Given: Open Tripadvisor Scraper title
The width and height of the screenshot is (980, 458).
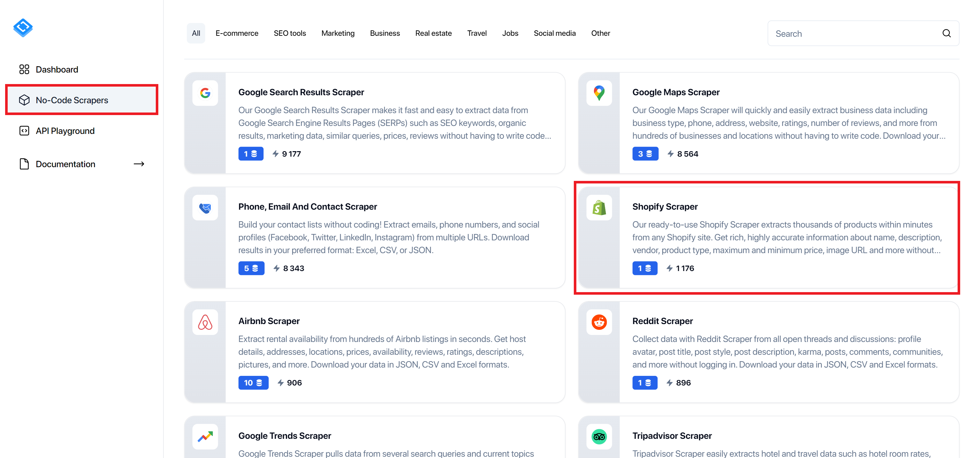Looking at the screenshot, I should (x=672, y=436).
